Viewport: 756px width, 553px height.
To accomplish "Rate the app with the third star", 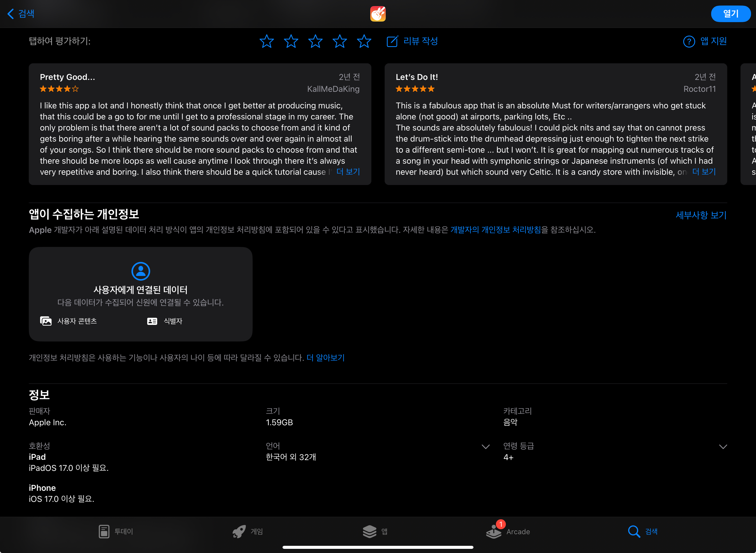I will [315, 41].
